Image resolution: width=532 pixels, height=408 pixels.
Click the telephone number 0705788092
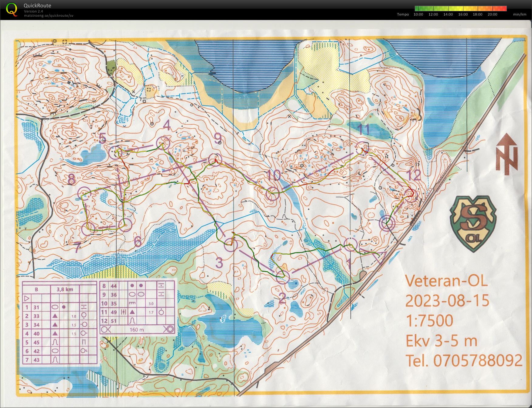(478, 361)
